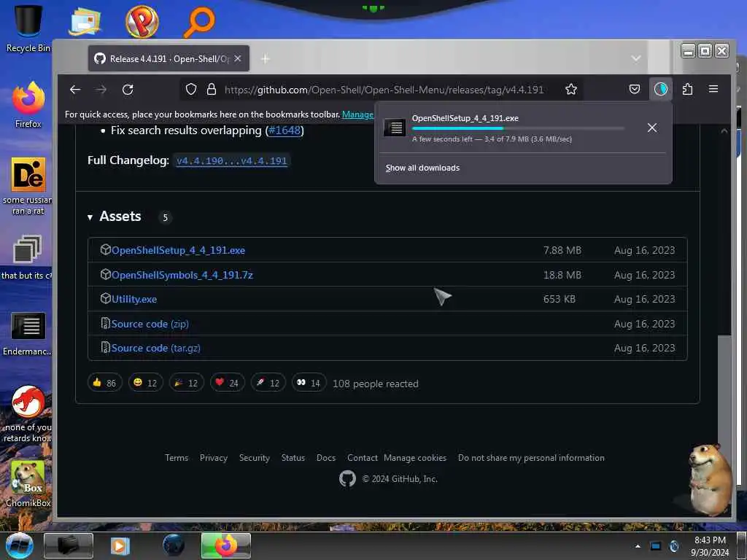Reload the page with the refresh icon
Image resolution: width=747 pixels, height=560 pixels.
128,90
